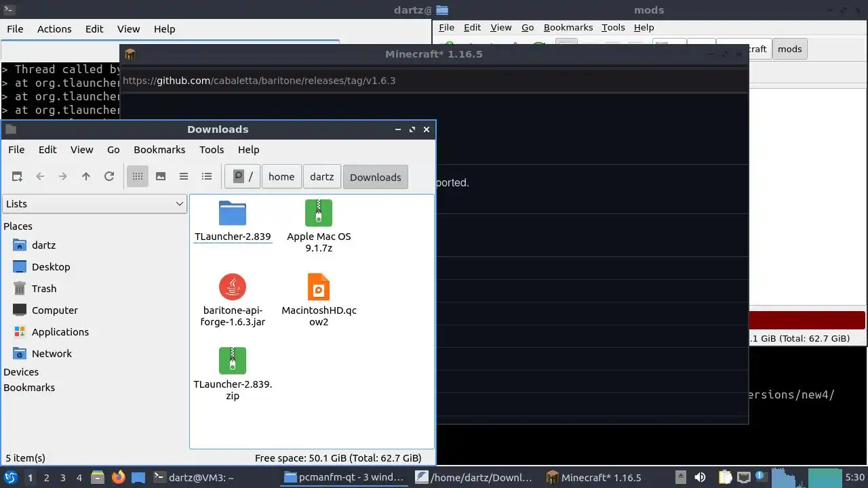Select Desktop in Places sidebar
This screenshot has height=488, width=868.
[51, 267]
